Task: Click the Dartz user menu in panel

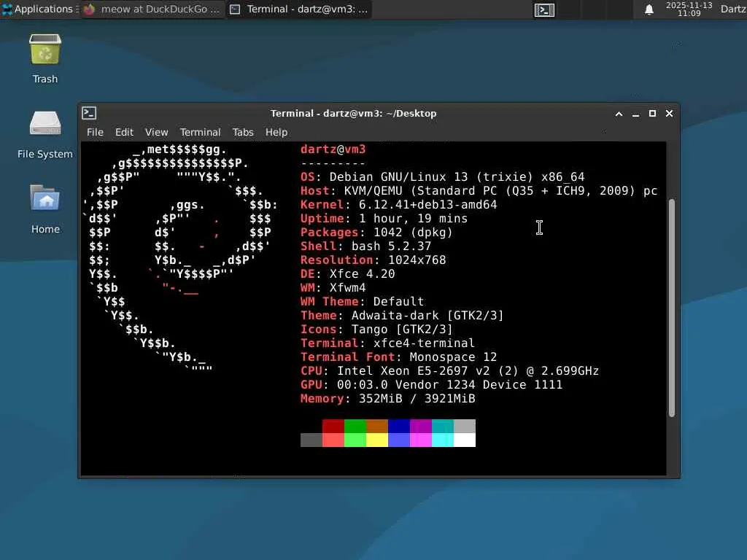Action: (733, 9)
